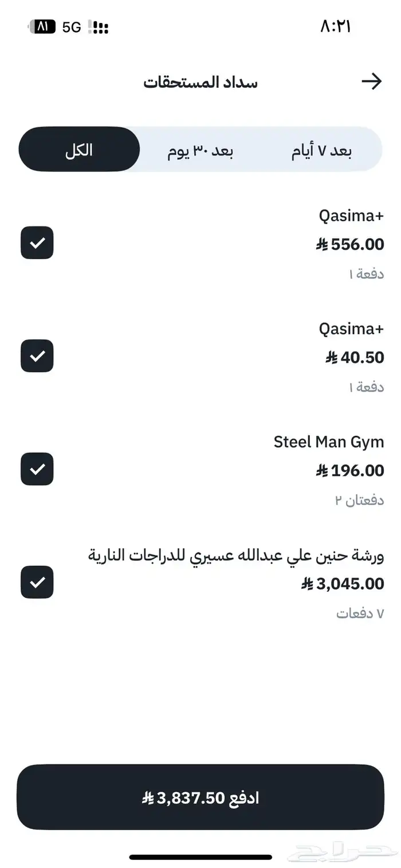Deselect the ورشة حنين motorcycle workshop payment

(x=37, y=582)
